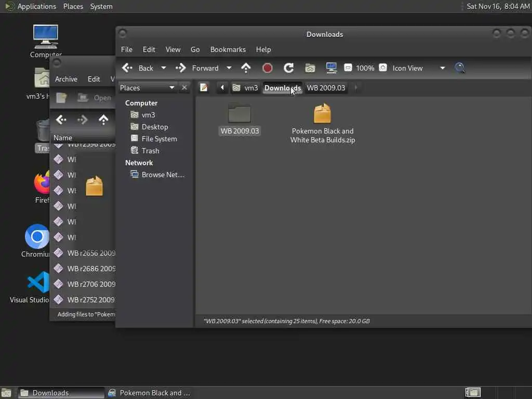Click the clock showing Sat Nov 16
The height and width of the screenshot is (399, 532).
coord(498,6)
